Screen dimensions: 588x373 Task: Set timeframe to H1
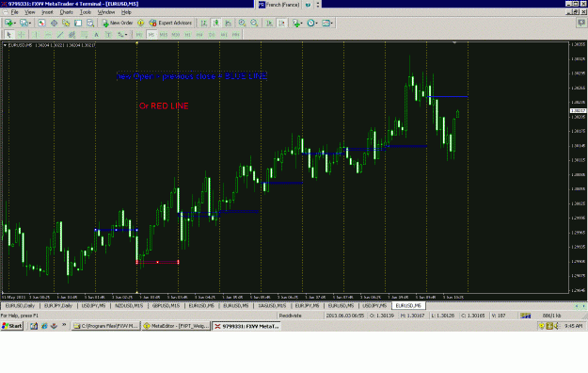[x=188, y=35]
